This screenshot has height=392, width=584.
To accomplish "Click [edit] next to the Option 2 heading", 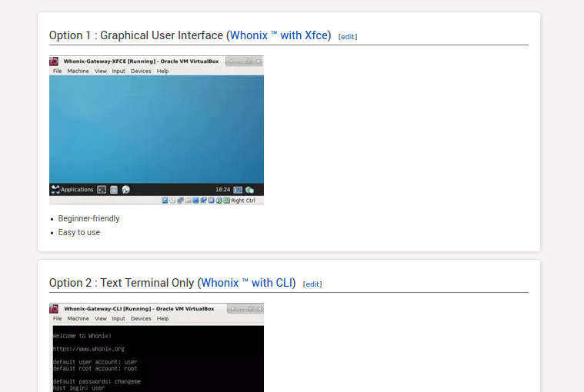I will 312,284.
